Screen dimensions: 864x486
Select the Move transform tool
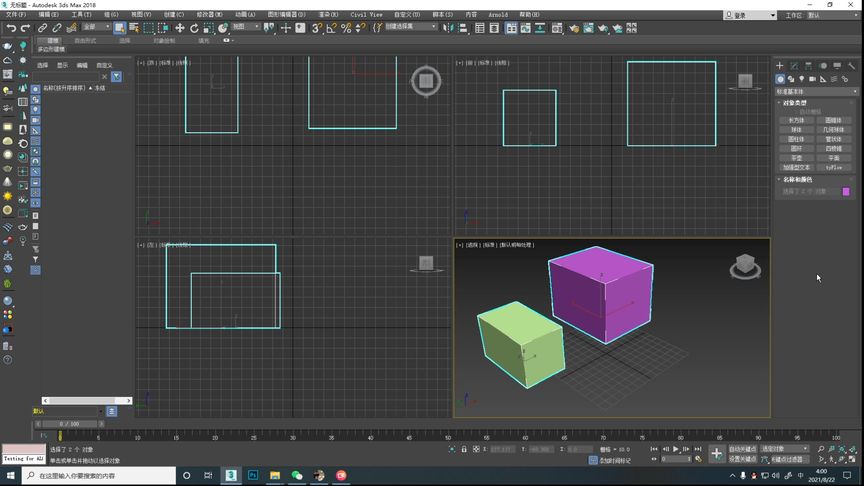coord(180,28)
